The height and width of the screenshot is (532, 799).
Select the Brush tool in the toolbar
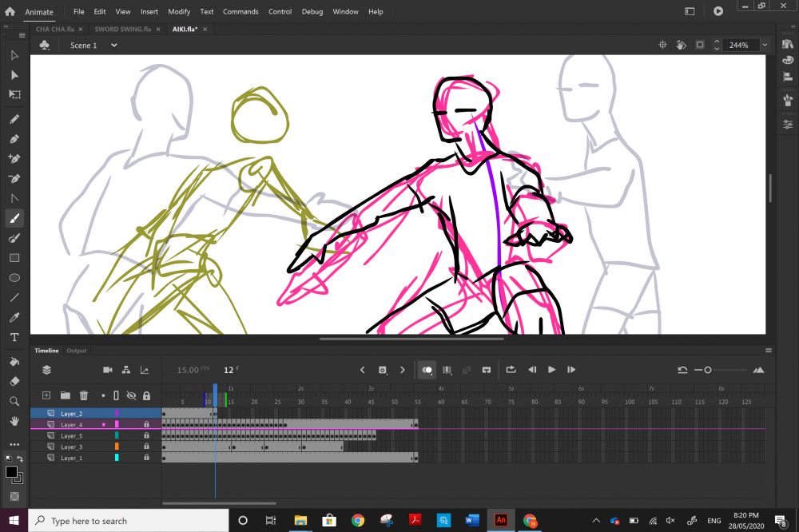[x=14, y=218]
